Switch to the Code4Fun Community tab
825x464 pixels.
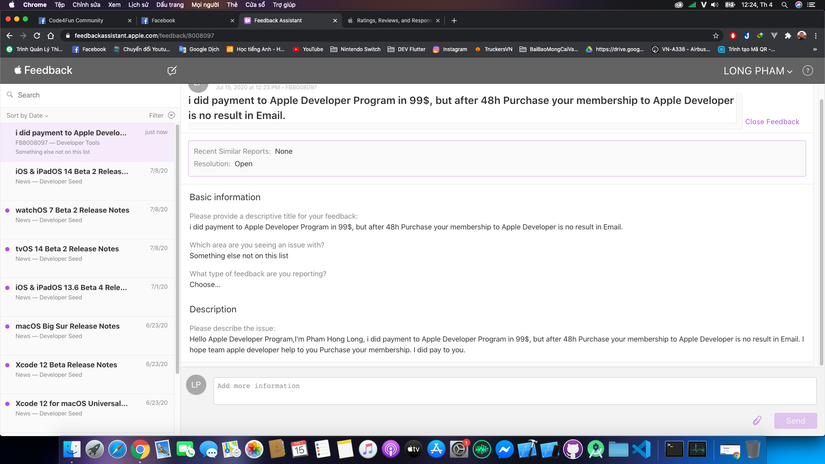tap(83, 21)
